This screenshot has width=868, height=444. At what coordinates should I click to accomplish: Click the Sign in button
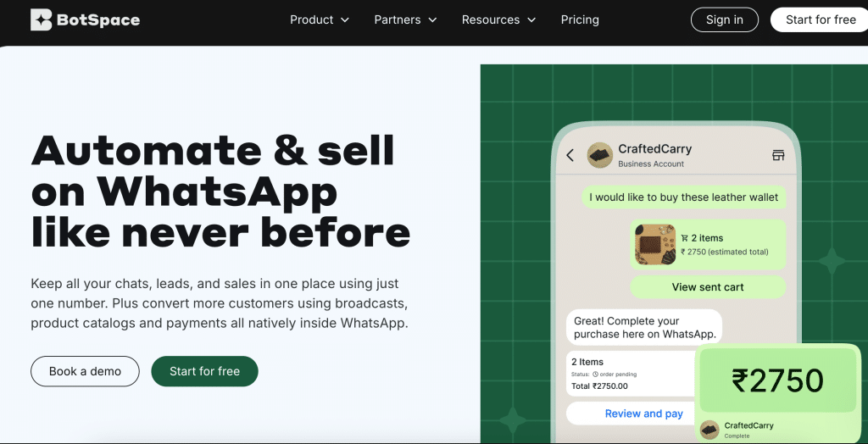click(724, 20)
